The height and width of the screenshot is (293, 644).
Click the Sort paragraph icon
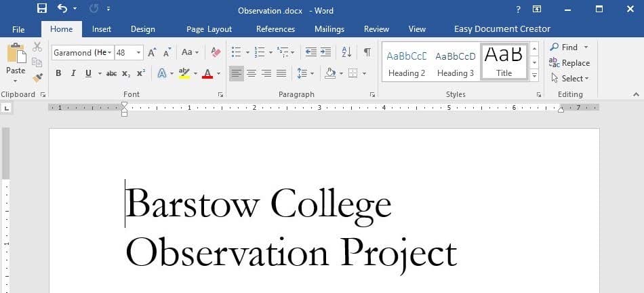(346, 52)
